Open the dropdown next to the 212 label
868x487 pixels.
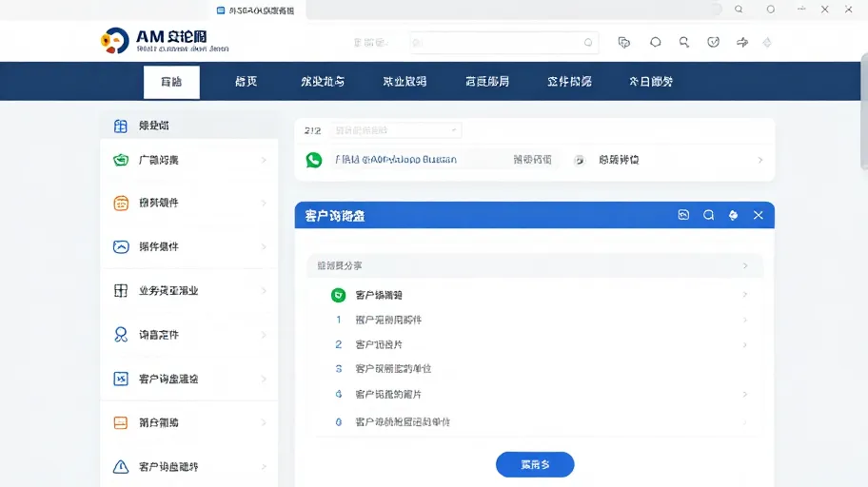pos(396,130)
